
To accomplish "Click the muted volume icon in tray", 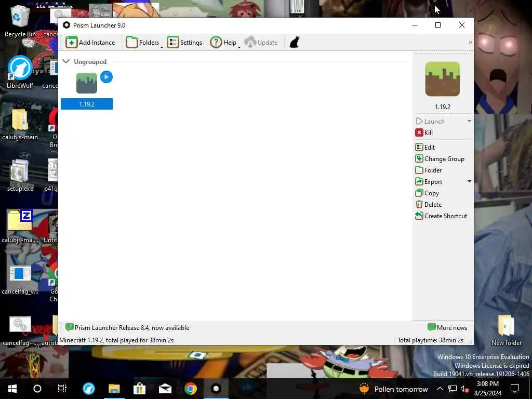I will click(464, 389).
